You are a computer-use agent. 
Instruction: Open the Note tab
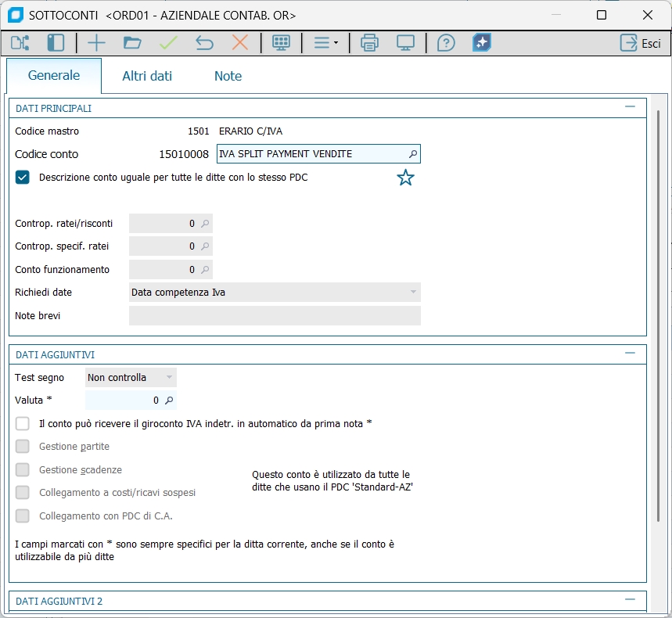[x=228, y=76]
